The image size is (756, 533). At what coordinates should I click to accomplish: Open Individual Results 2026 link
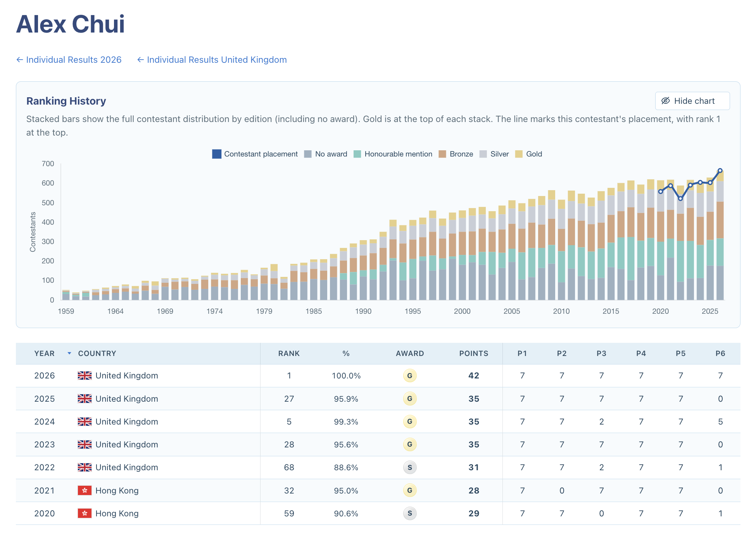pyautogui.click(x=69, y=60)
